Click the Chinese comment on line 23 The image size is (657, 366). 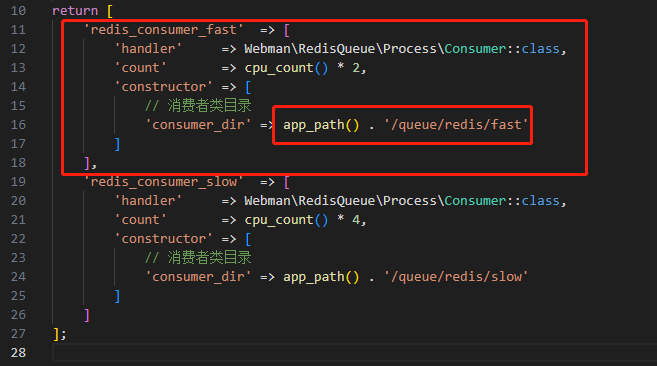(198, 257)
